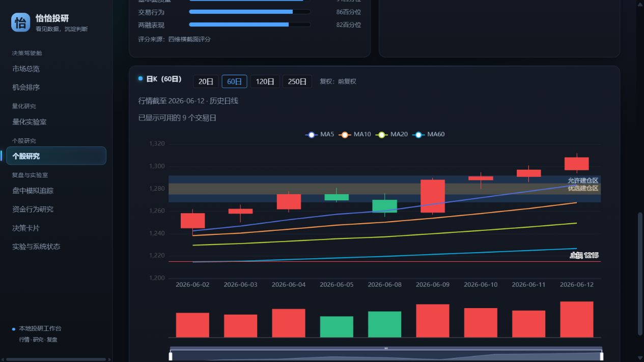Screen dimensions: 644x362
Task: Select 个股研究 sidebar item
Action: (x=56, y=156)
